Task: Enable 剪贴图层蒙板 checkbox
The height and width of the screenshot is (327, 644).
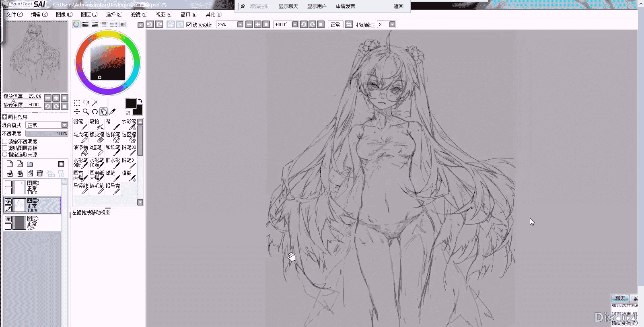Action: pyautogui.click(x=5, y=148)
